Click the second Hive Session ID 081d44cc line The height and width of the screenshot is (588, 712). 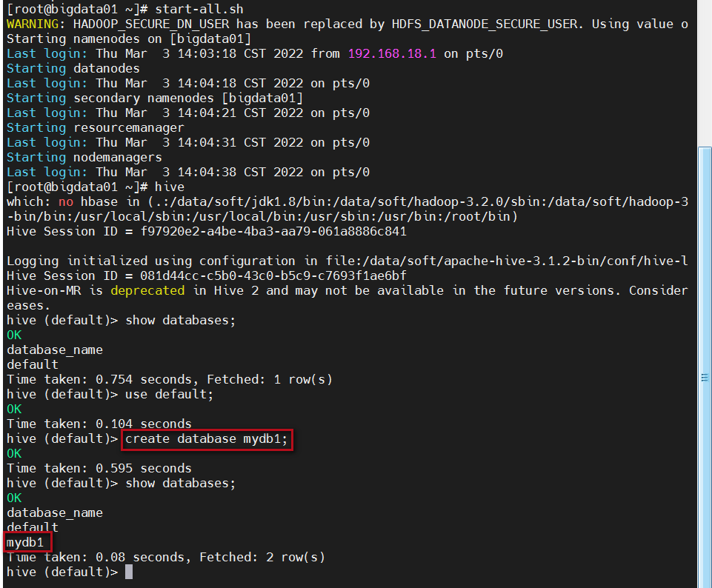click(207, 275)
